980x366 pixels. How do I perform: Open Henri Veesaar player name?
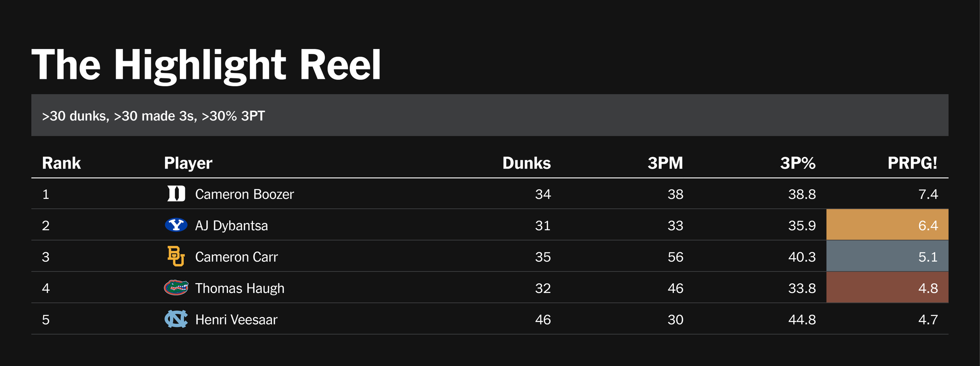[x=236, y=320]
